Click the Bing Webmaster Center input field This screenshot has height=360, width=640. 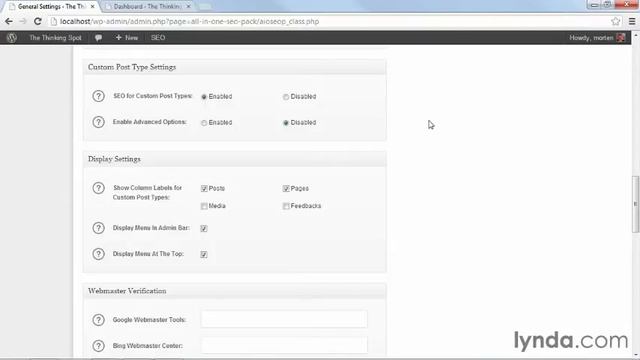click(284, 345)
